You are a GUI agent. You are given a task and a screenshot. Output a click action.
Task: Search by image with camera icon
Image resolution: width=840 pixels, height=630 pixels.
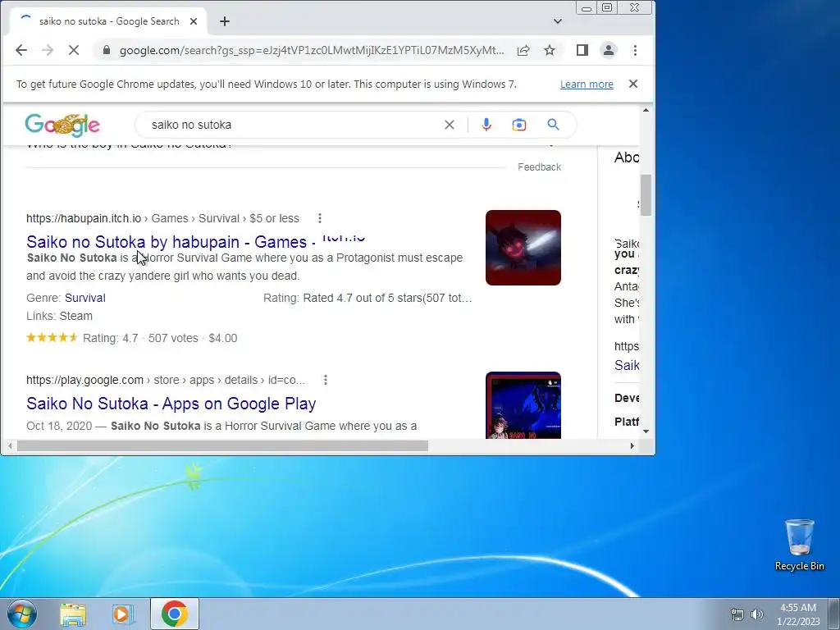(x=519, y=125)
